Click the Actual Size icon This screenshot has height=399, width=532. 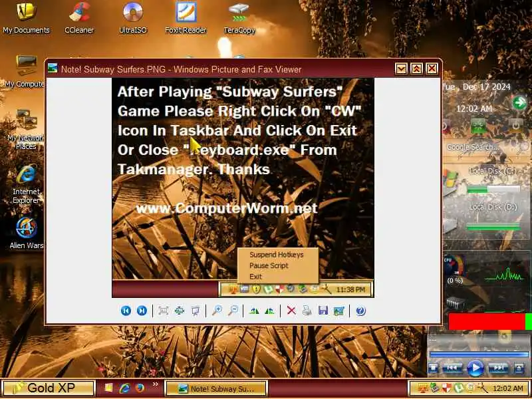point(179,311)
